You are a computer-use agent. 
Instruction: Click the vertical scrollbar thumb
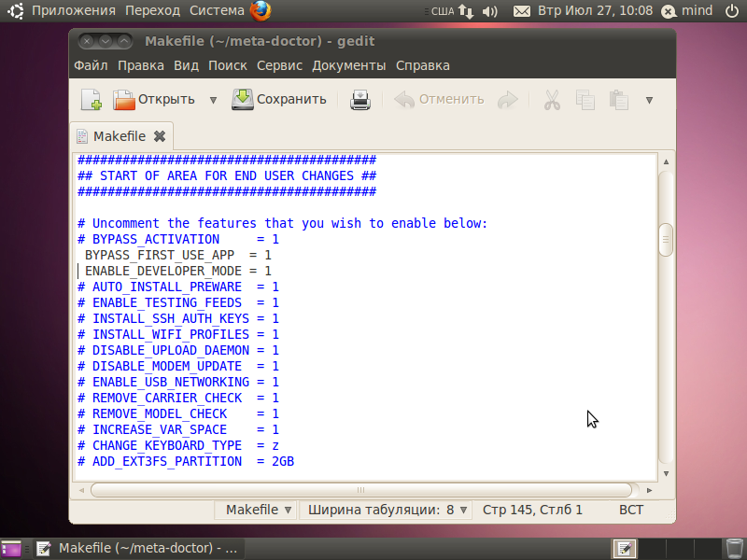click(x=666, y=239)
